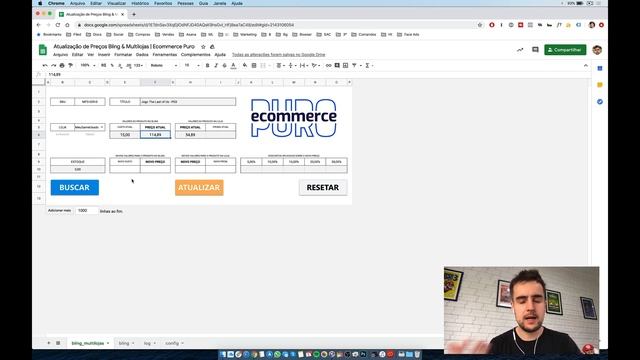Open the all sheets list icon
This screenshot has width=640, height=360.
click(x=58, y=343)
